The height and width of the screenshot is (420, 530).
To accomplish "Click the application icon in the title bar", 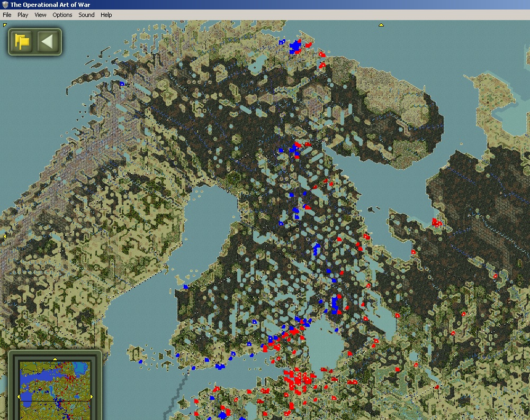I will [x=5, y=5].
